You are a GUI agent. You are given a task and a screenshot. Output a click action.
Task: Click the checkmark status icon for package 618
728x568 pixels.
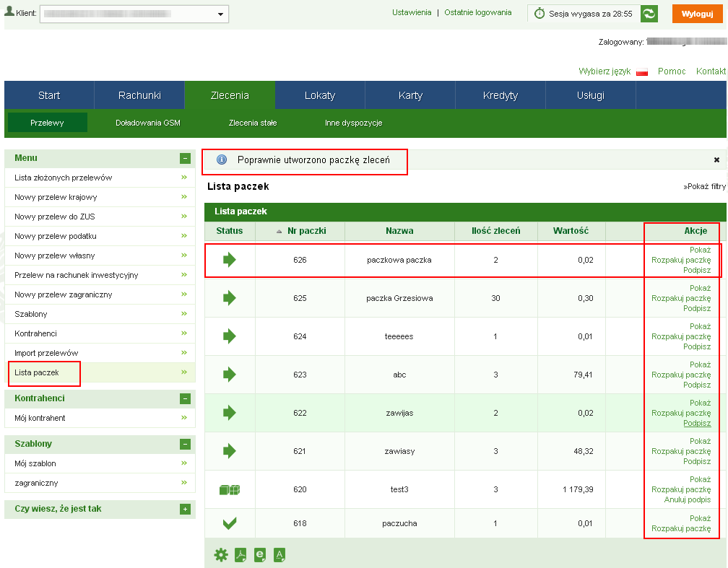(230, 523)
